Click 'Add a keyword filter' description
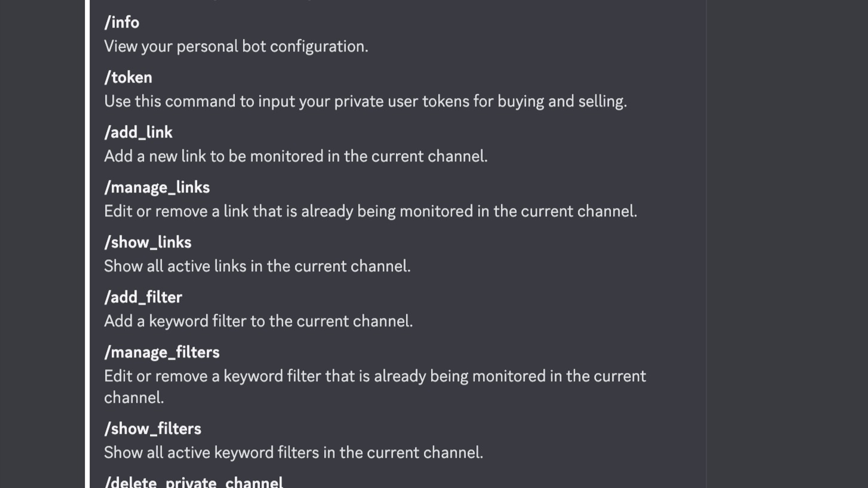Viewport: 868px width, 488px height. (x=258, y=321)
